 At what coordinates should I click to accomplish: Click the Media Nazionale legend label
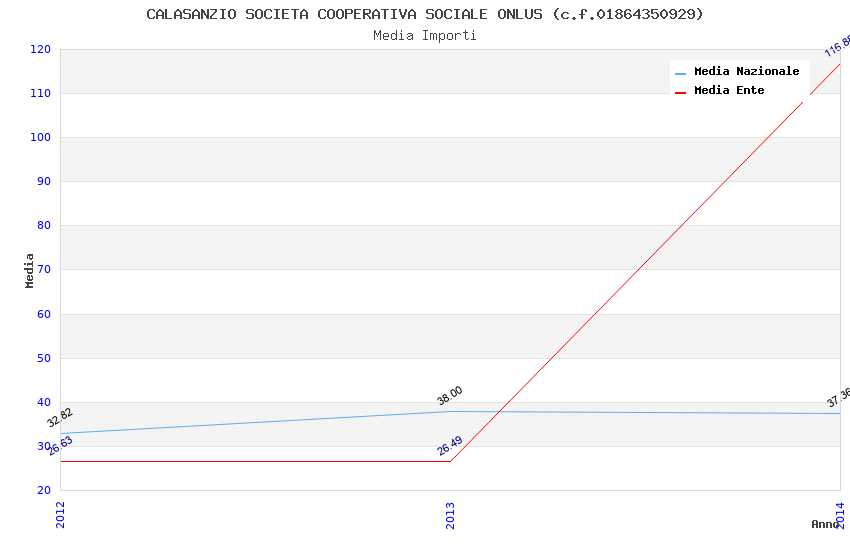coord(746,71)
